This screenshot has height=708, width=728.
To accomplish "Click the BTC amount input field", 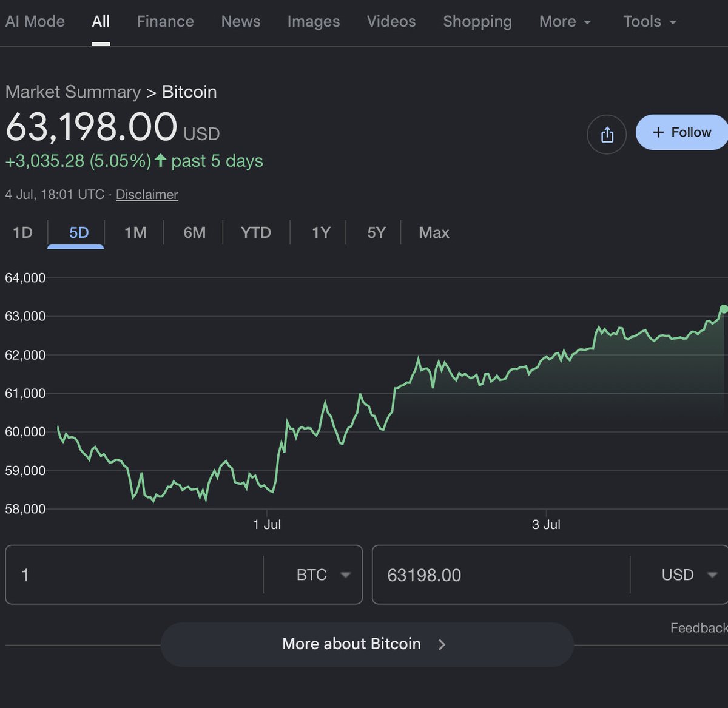I will point(135,575).
